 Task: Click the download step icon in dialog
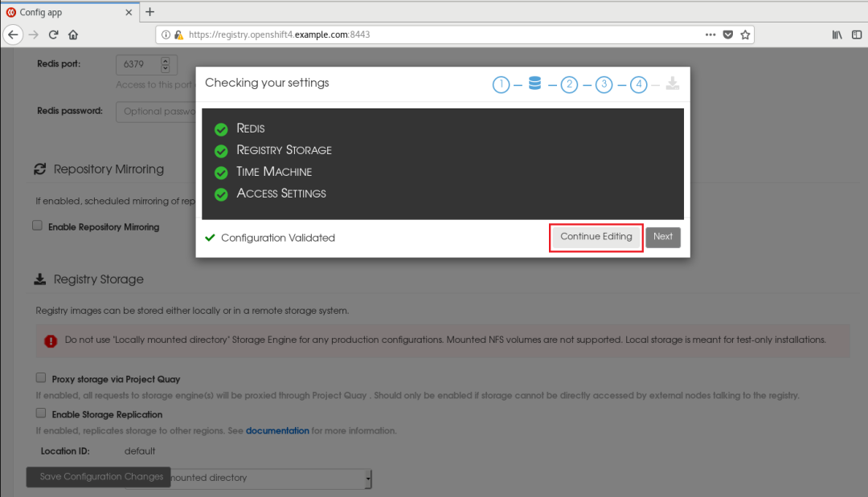pos(673,84)
